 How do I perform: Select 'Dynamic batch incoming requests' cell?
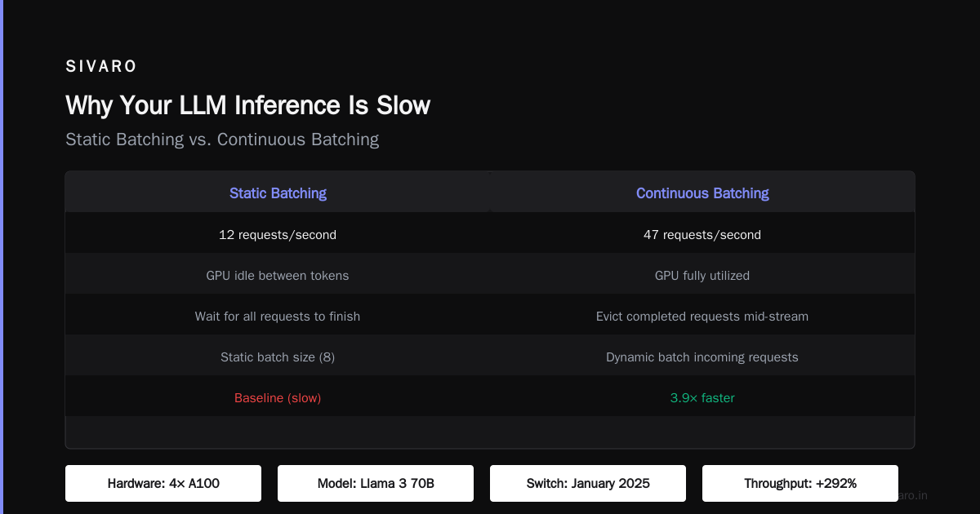pyautogui.click(x=702, y=357)
